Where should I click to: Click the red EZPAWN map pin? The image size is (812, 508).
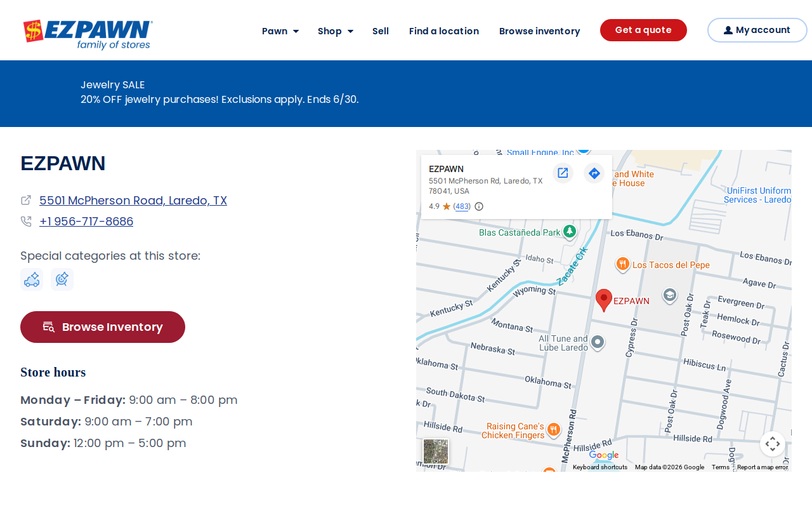tap(604, 300)
